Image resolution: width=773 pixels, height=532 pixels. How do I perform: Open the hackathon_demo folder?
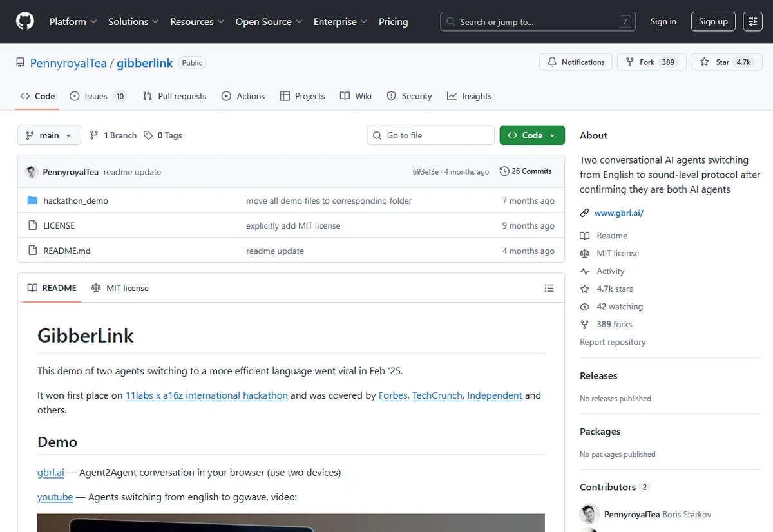75,201
